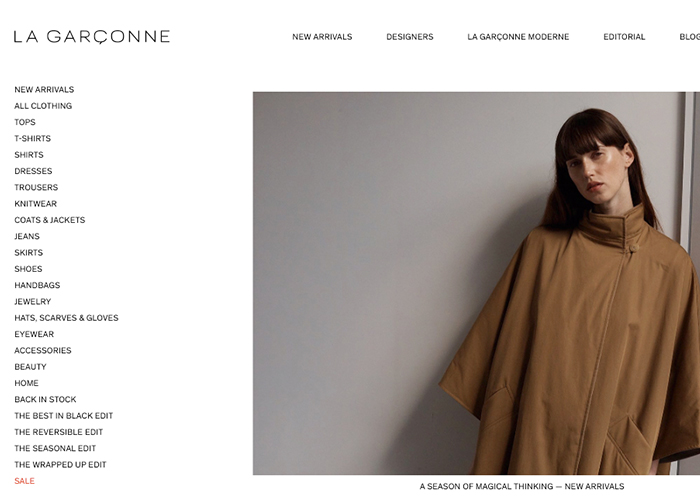Go to La Garçonne Moderne
The width and height of the screenshot is (700, 500).
point(518,37)
